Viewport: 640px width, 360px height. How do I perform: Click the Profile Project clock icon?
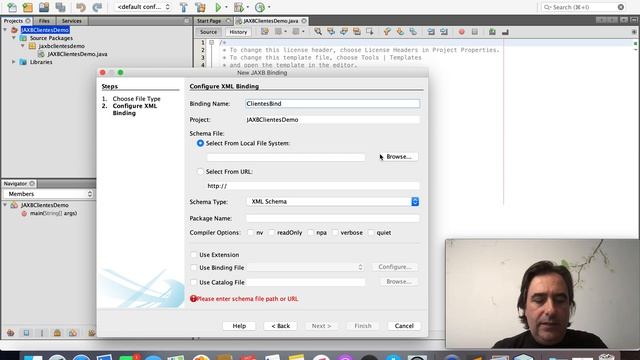(x=260, y=7)
